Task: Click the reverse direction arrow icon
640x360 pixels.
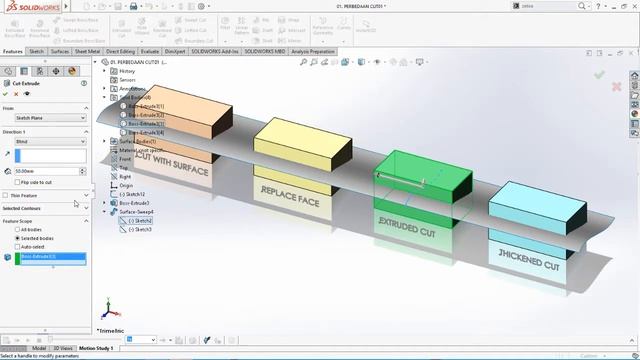Action: (7, 154)
